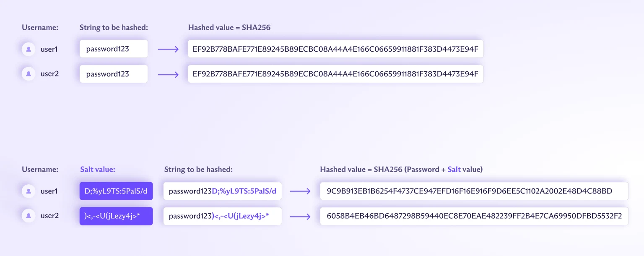
Task: Select the password123D;%yL9TS:5PalS/d string field
Action: coord(222,191)
